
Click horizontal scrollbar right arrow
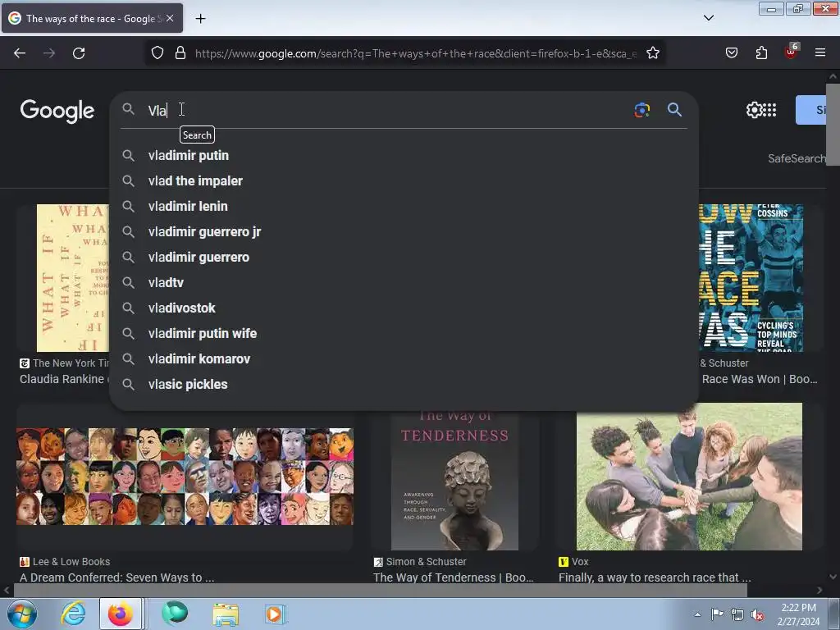tap(819, 591)
